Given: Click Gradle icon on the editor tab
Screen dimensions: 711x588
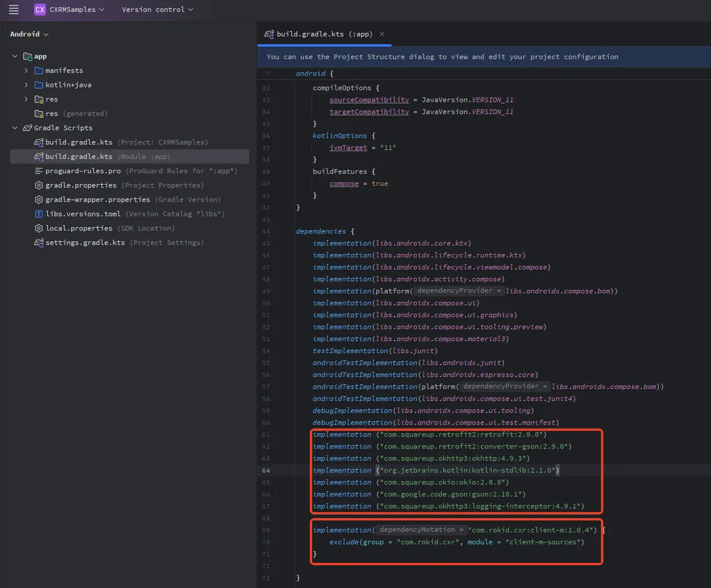Looking at the screenshot, I should pos(269,34).
